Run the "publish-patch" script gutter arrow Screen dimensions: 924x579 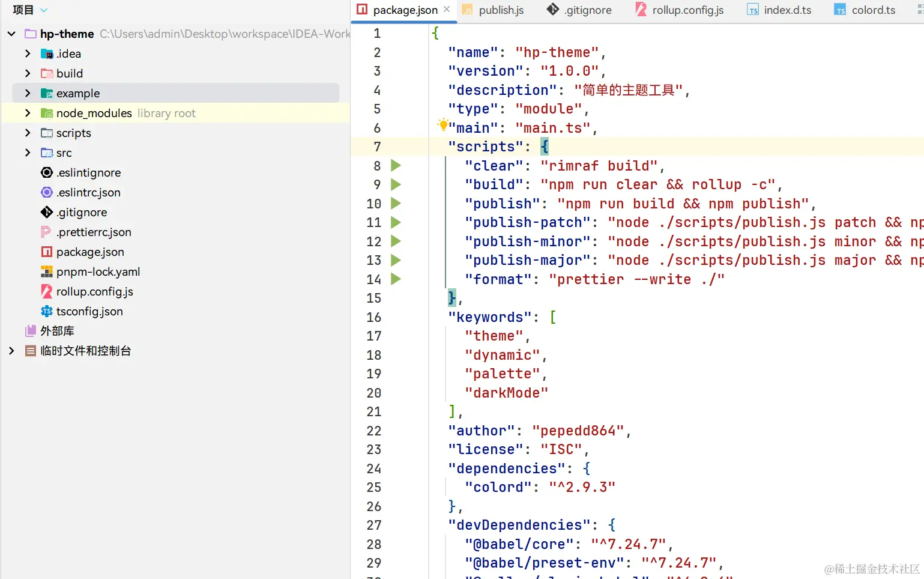[x=396, y=222]
